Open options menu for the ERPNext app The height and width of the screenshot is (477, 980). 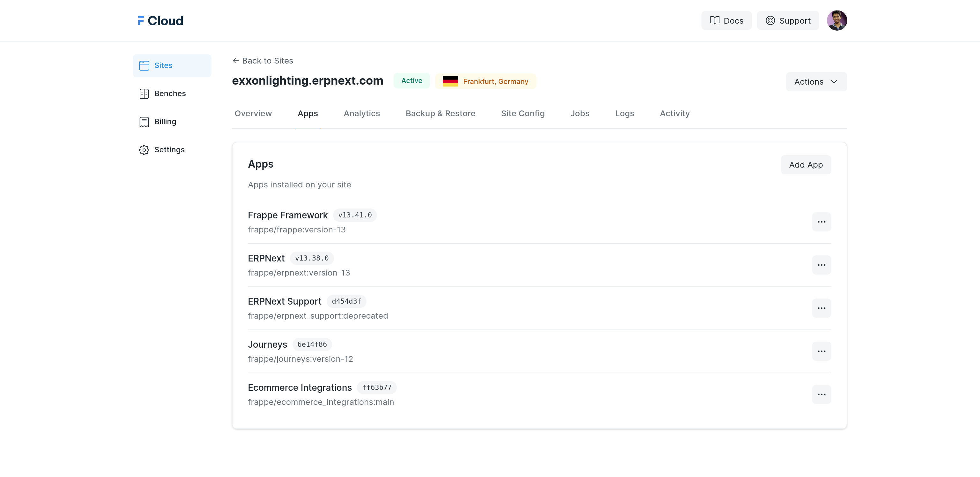(821, 265)
